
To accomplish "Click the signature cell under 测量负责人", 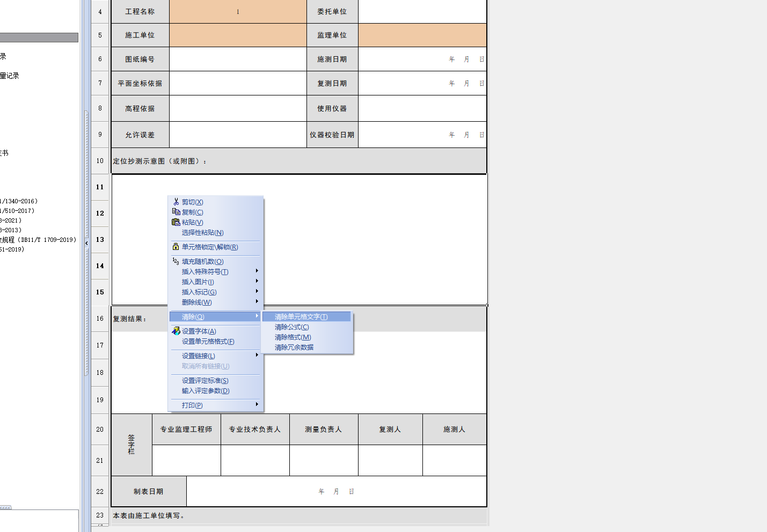I will coord(324,460).
